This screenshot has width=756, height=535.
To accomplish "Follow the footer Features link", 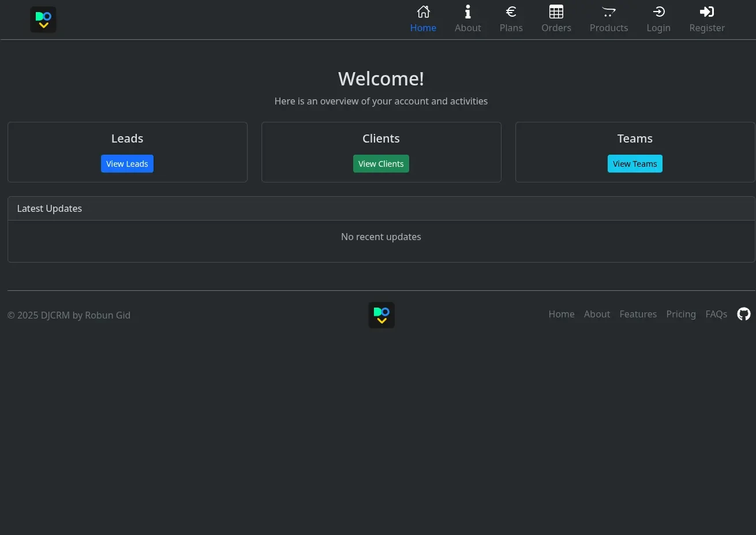I will pos(638,314).
